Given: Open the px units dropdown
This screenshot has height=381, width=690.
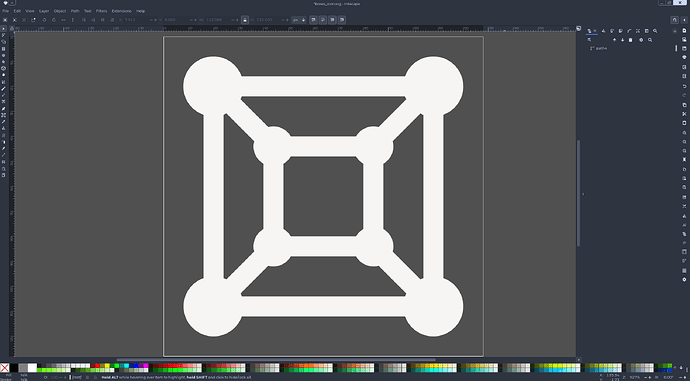Looking at the screenshot, I should tap(299, 20).
